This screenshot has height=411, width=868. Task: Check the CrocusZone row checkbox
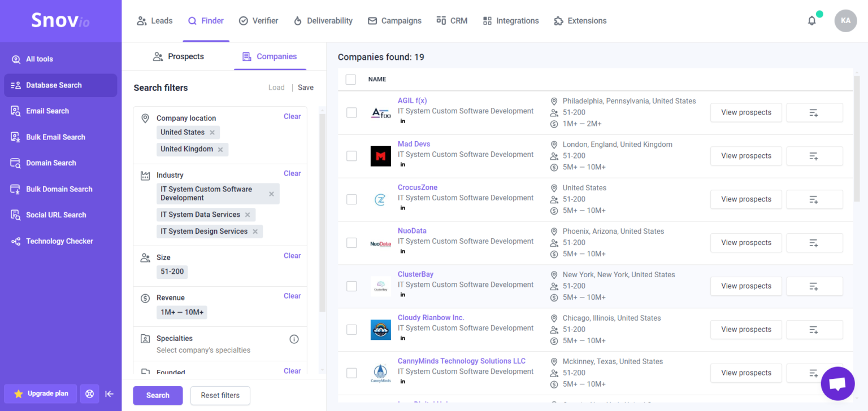tap(351, 199)
